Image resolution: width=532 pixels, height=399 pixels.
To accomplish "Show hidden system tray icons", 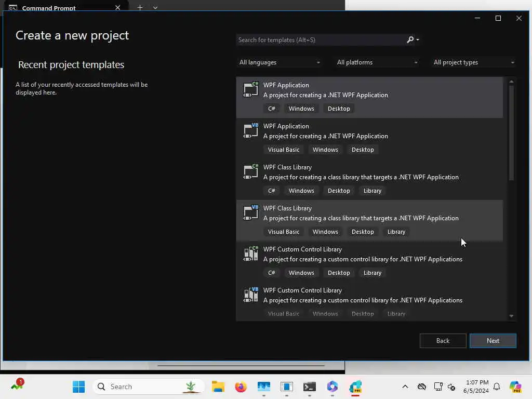I will 405,387.
